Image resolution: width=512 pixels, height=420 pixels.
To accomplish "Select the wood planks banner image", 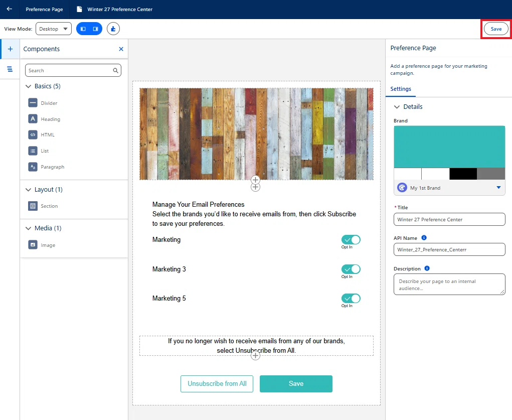I will click(256, 134).
